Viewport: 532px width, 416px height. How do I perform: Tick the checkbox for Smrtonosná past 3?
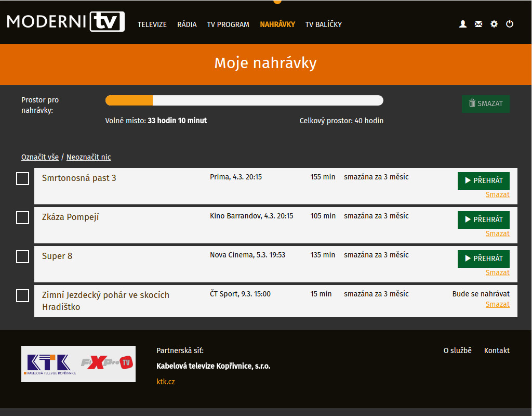pyautogui.click(x=22, y=179)
